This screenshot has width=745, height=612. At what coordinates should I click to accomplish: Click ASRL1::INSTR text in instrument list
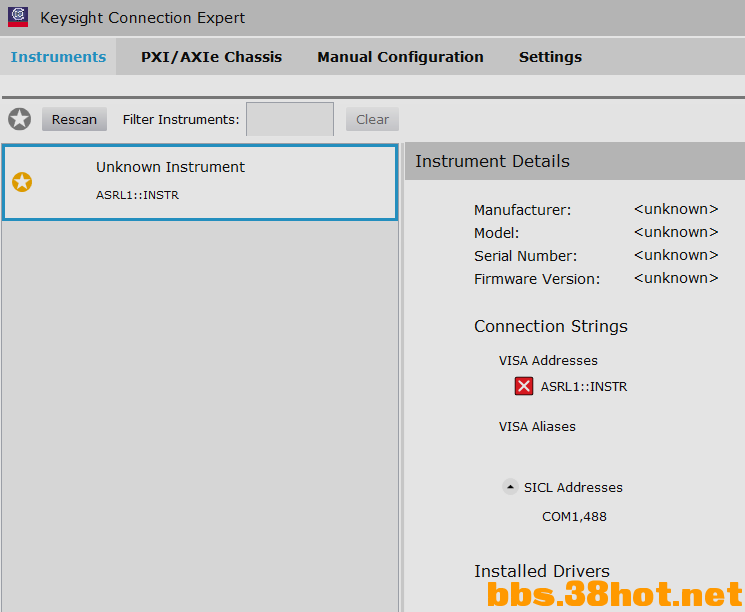click(x=137, y=195)
